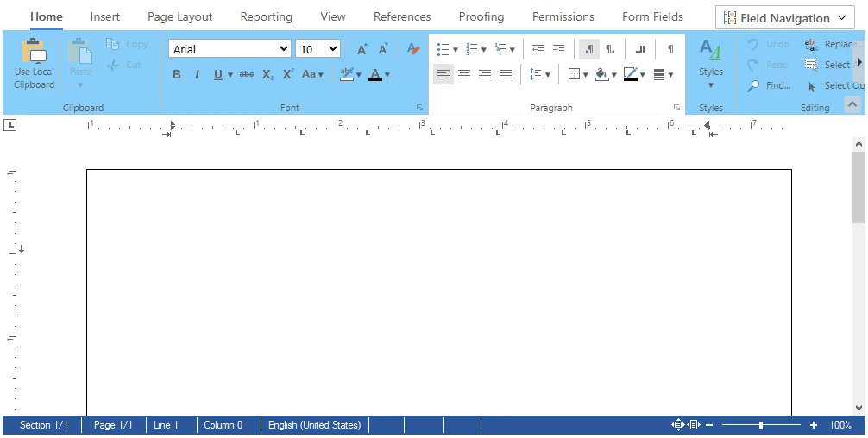This screenshot has width=868, height=438.
Task: Insert a numbered list
Action: [472, 49]
